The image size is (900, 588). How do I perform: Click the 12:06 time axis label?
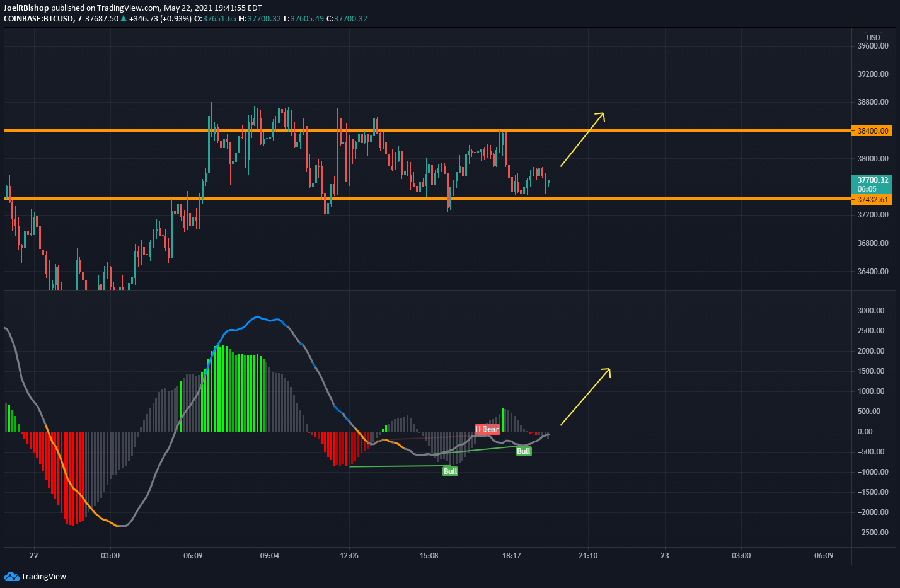coord(349,556)
